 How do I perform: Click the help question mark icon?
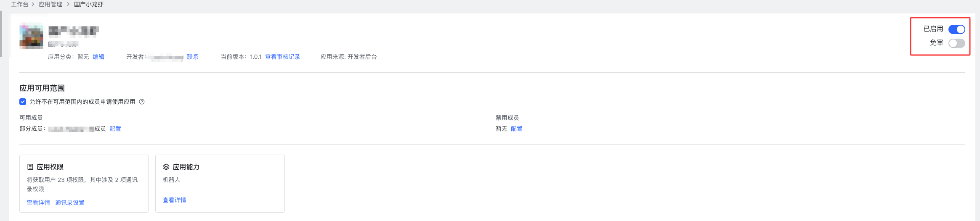[142, 102]
